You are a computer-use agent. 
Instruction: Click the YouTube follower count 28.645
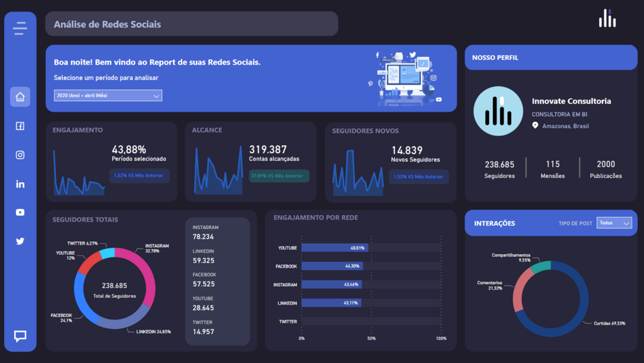(203, 308)
